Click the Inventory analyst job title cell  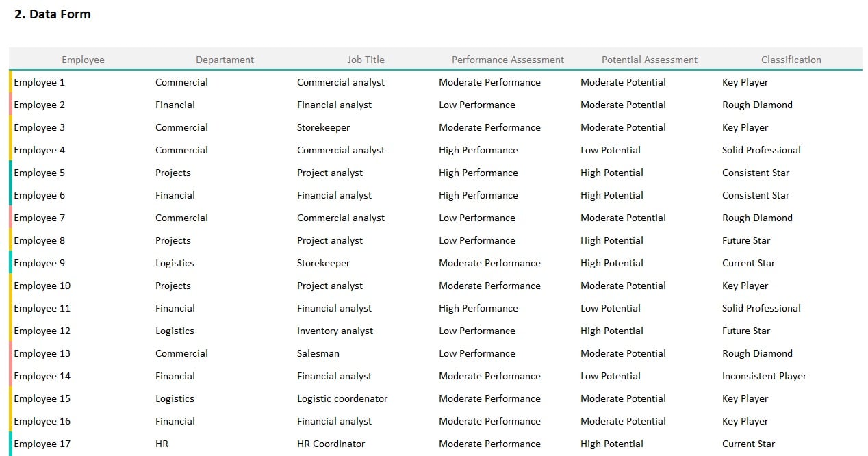coord(335,331)
